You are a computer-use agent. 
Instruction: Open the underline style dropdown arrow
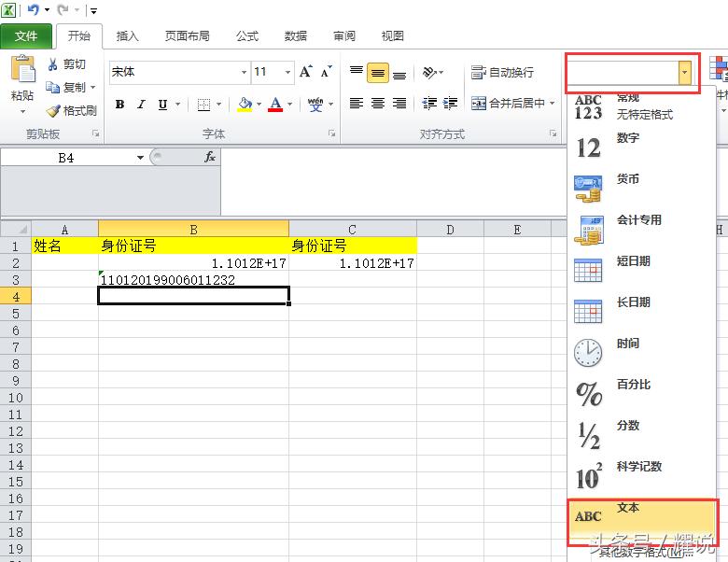(178, 105)
